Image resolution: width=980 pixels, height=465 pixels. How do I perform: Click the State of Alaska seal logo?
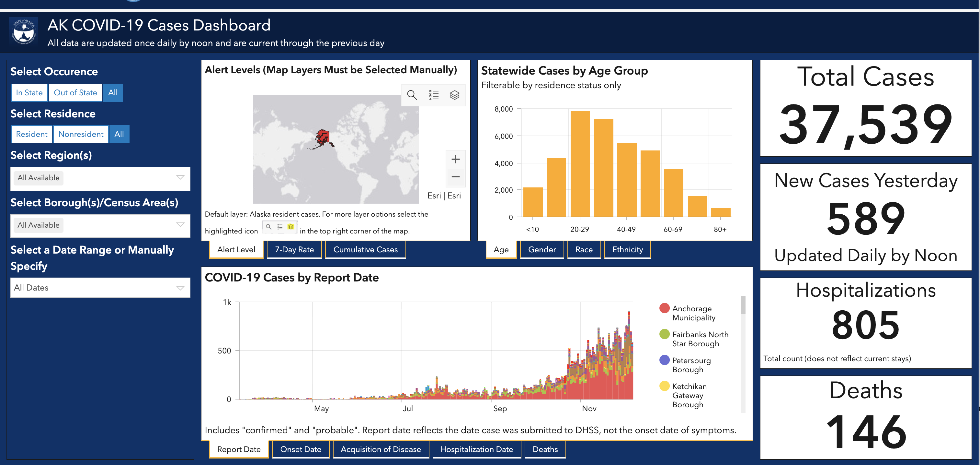[24, 31]
